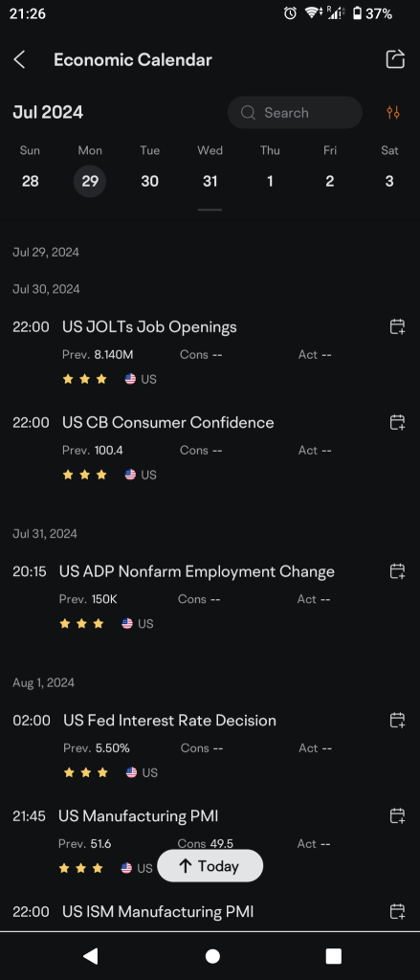Open the Jul 2024 month selector
This screenshot has height=980, width=420.
pos(48,113)
